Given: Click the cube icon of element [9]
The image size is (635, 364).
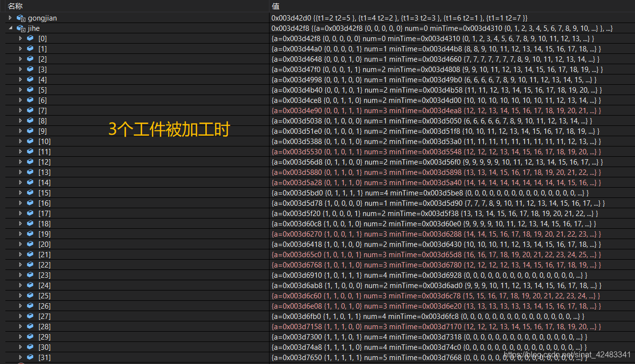Looking at the screenshot, I should 30,131.
